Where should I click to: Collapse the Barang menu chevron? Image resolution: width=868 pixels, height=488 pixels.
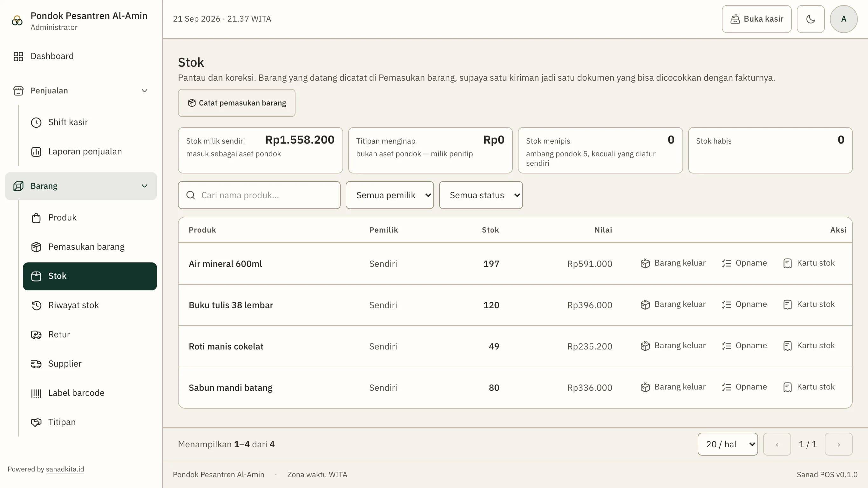pyautogui.click(x=145, y=186)
